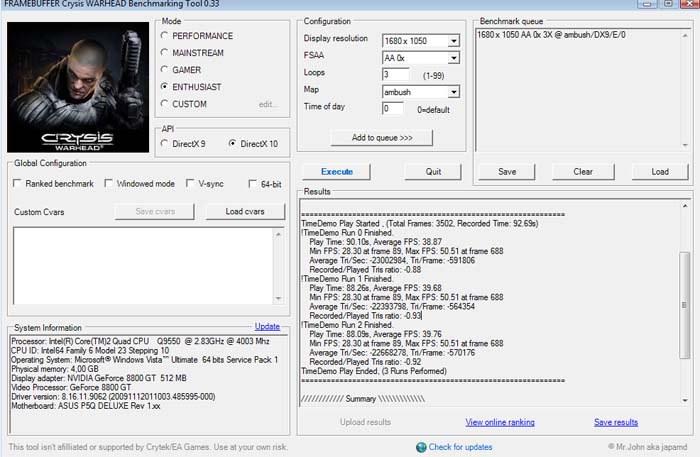Image resolution: width=700 pixels, height=457 pixels.
Task: Click Benchmark queue scrollbar up arrow
Action: pyautogui.click(x=685, y=35)
